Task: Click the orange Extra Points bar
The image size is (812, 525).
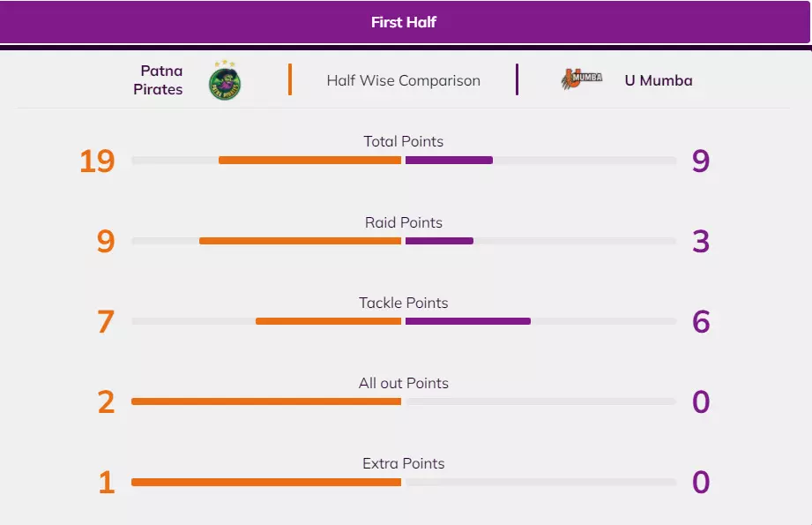Action: point(266,482)
